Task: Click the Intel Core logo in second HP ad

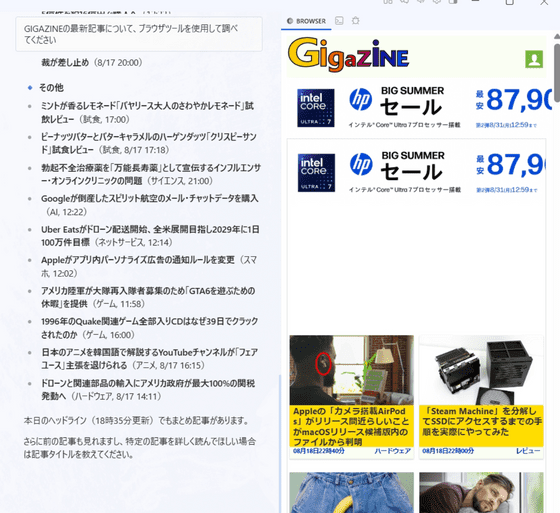Action: (316, 173)
